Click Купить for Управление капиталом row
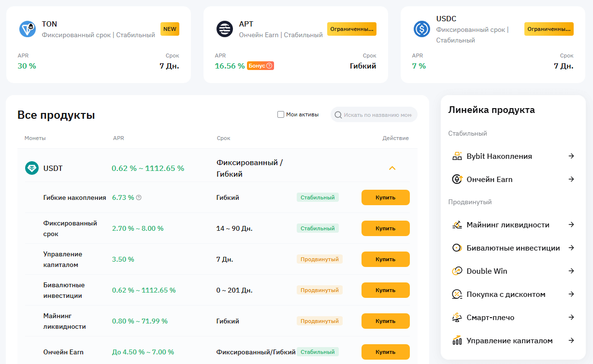593x364 pixels. 385,259
